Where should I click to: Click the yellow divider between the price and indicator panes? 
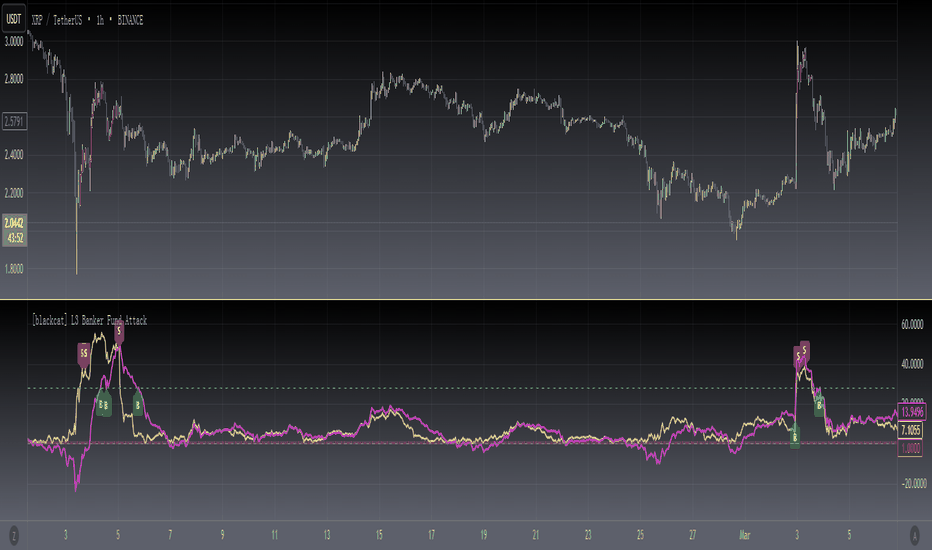coord(466,300)
